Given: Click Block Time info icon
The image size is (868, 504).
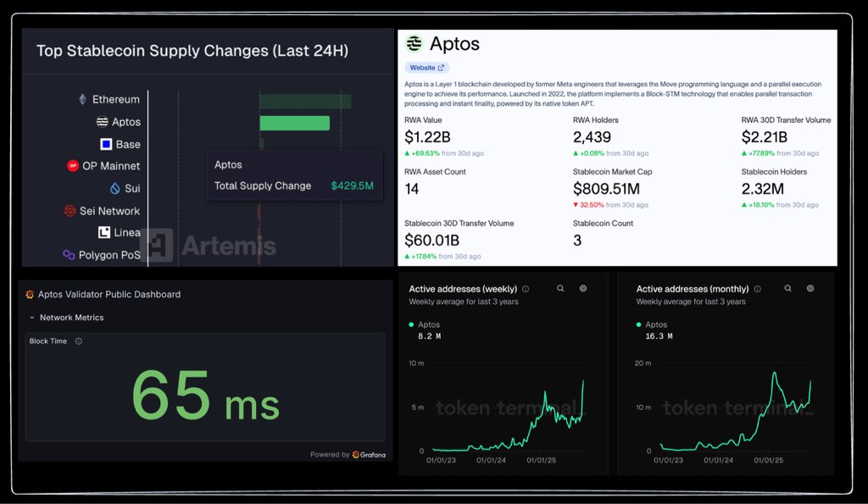Looking at the screenshot, I should point(79,341).
